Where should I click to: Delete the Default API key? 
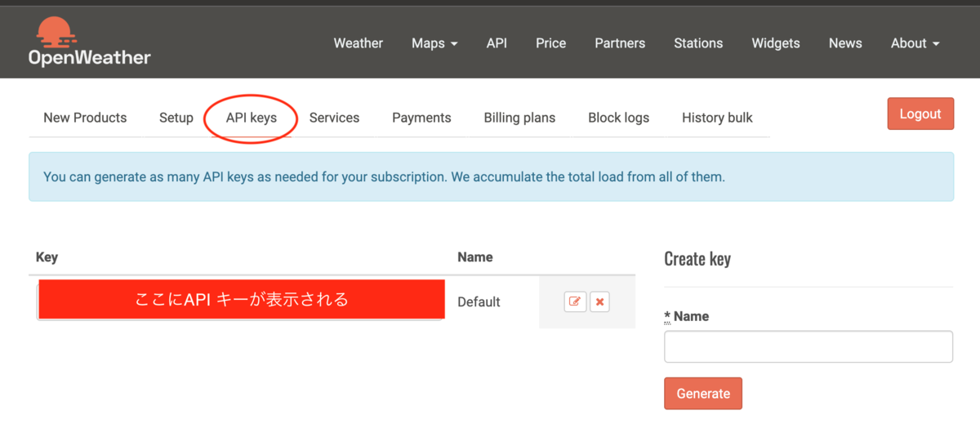tap(599, 301)
